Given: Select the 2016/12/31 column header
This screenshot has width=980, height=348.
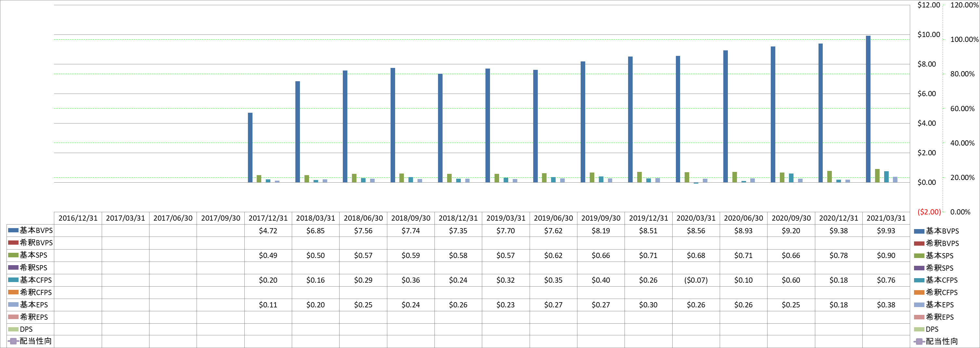Looking at the screenshot, I should [x=78, y=218].
